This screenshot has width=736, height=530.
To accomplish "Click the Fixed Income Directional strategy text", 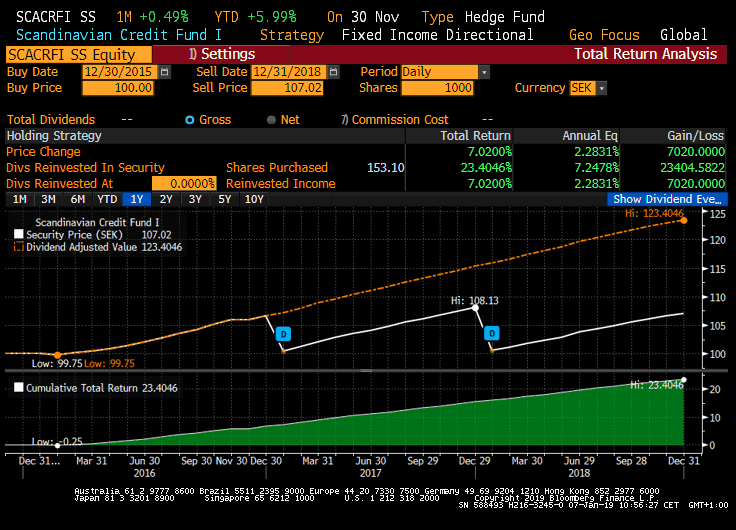I will click(x=437, y=35).
